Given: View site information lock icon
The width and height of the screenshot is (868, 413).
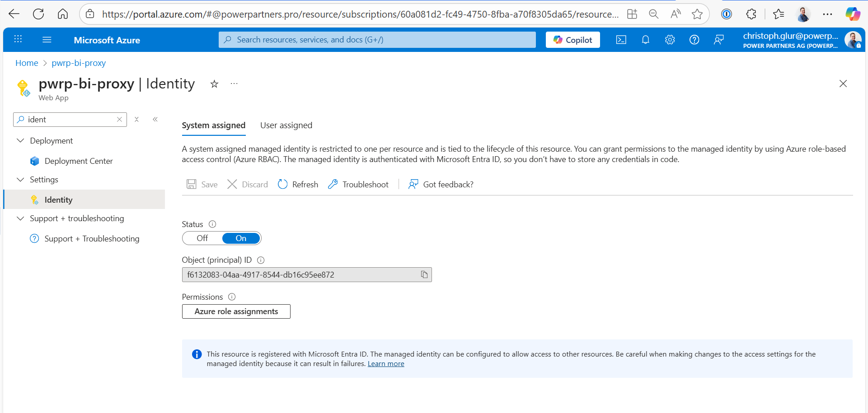Looking at the screenshot, I should click(90, 14).
